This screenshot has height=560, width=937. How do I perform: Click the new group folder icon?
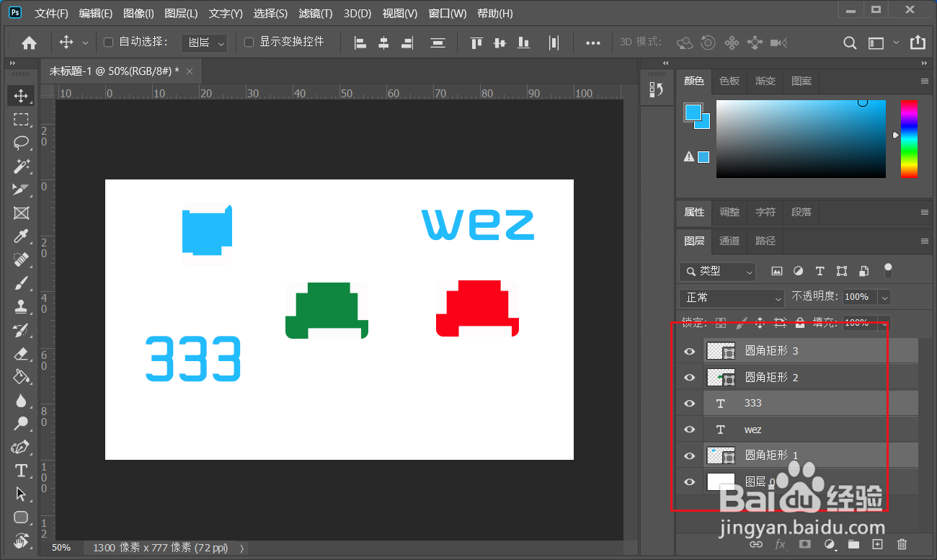pyautogui.click(x=853, y=544)
